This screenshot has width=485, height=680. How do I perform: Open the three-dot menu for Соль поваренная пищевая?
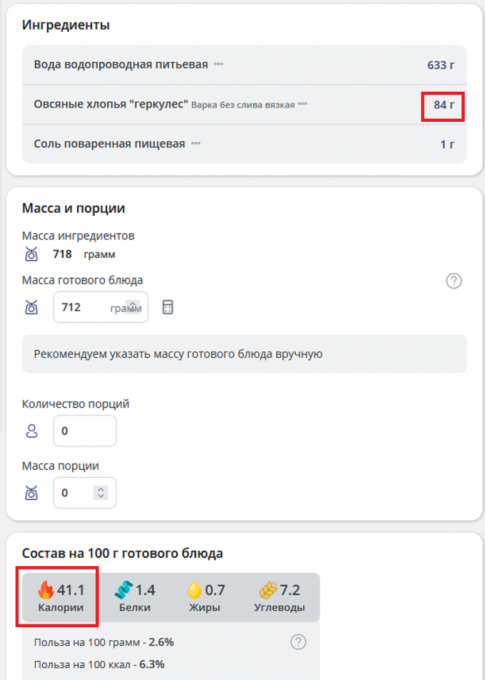coord(196,143)
